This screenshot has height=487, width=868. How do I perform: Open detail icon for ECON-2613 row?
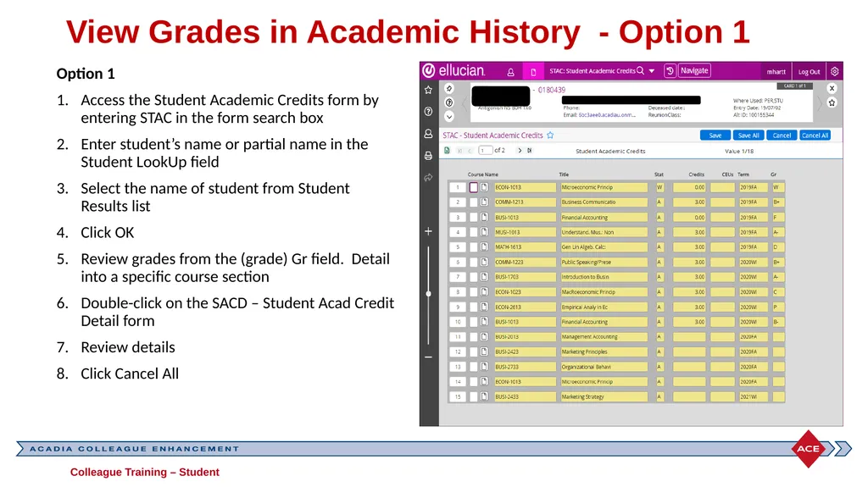click(484, 307)
